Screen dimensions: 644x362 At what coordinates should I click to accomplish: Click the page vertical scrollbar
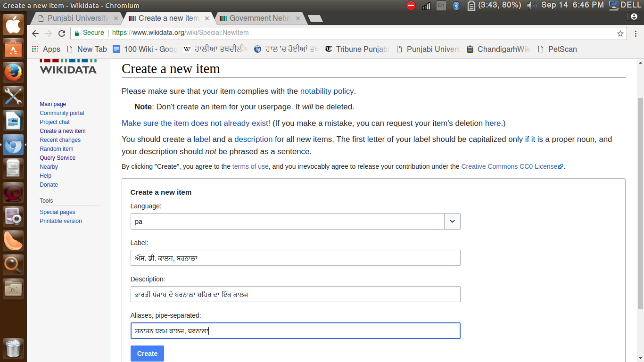coord(640,204)
